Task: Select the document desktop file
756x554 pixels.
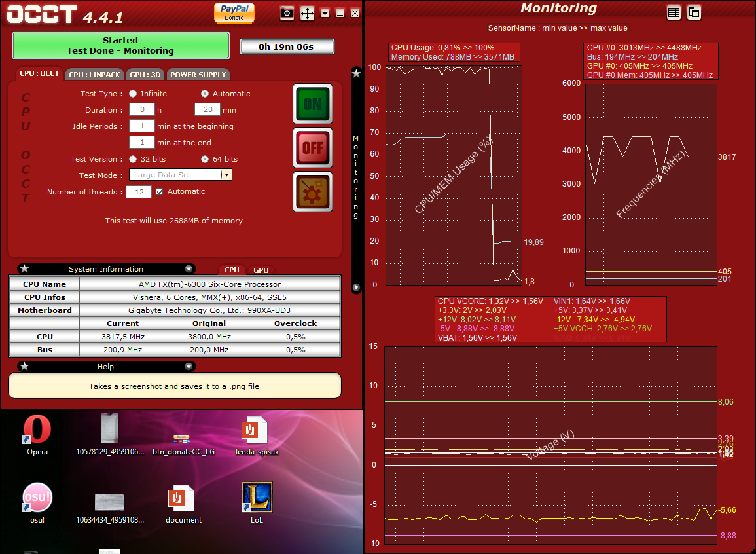Action: (183, 504)
